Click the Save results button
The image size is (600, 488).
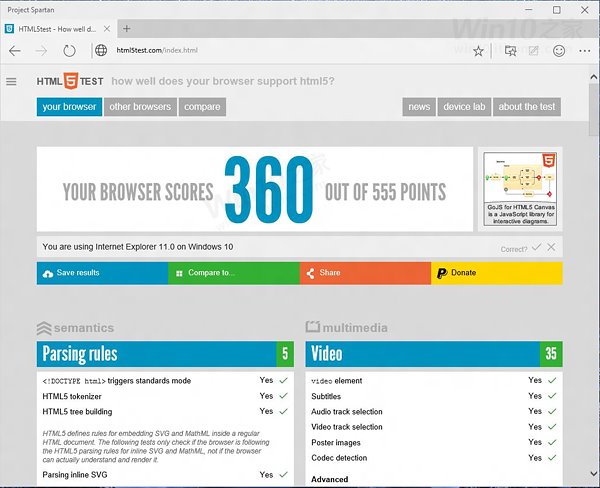pos(103,273)
